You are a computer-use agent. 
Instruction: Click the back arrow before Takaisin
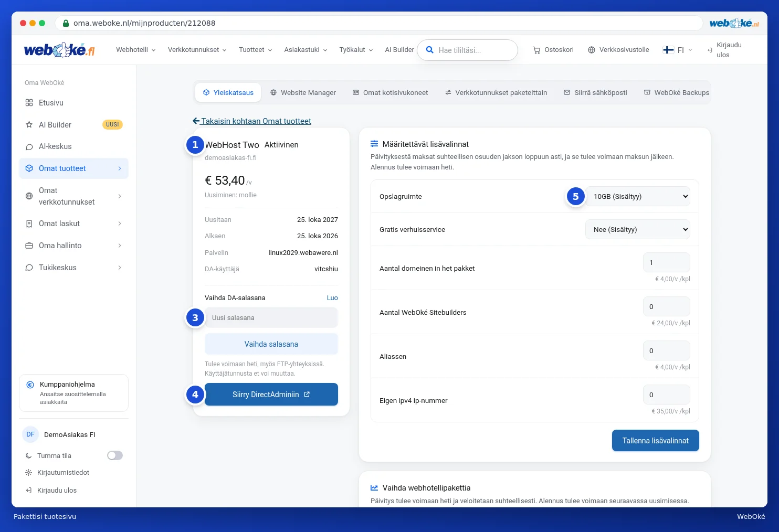[x=196, y=121]
